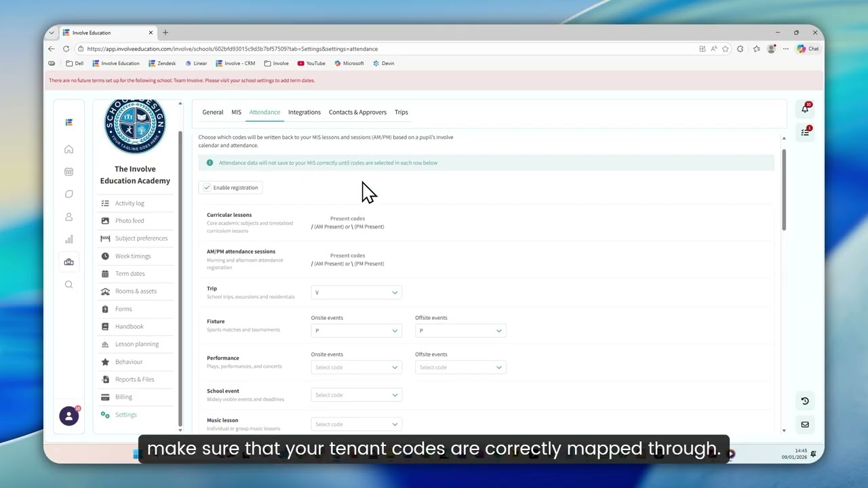Toggle the Enable registration checkbox
This screenshot has height=488, width=868.
pos(207,188)
